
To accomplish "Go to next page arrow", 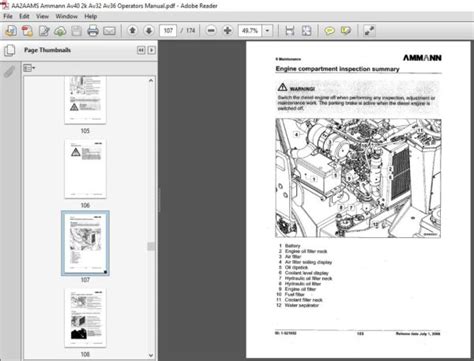I will pos(149,31).
